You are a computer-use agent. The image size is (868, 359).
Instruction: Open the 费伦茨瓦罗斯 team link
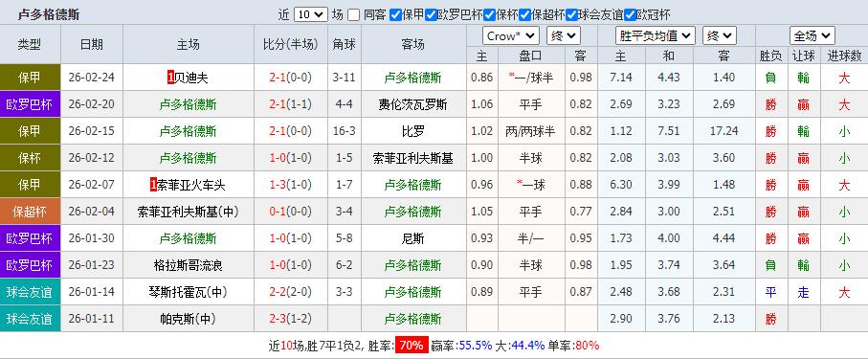point(413,104)
